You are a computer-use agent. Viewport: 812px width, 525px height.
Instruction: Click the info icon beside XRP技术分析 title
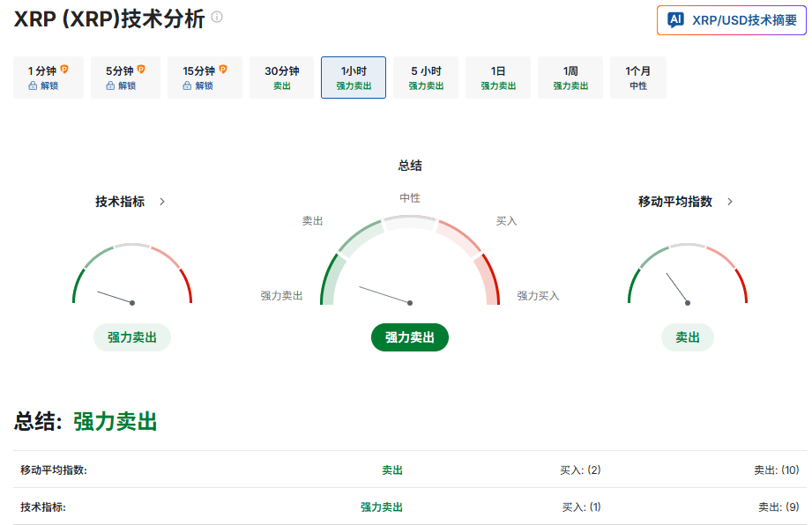tap(217, 17)
